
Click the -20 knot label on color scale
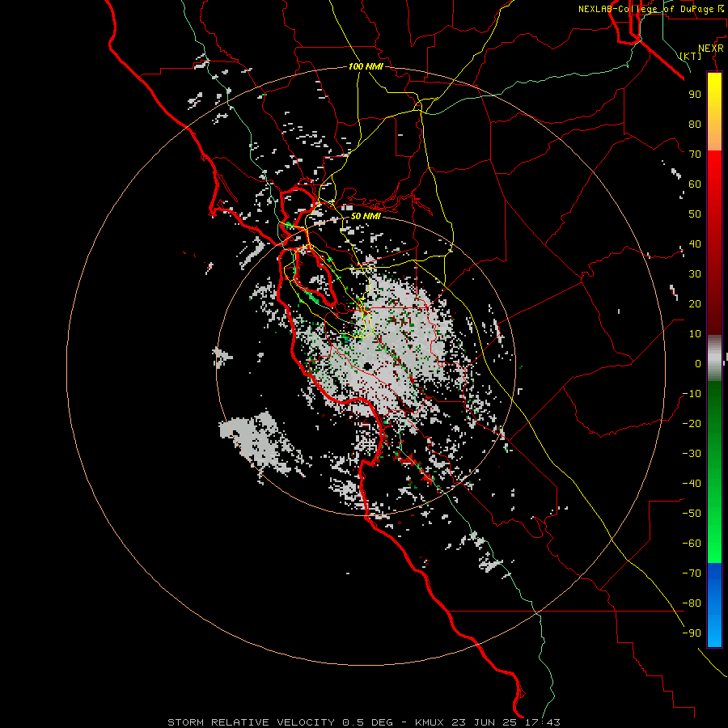(692, 423)
